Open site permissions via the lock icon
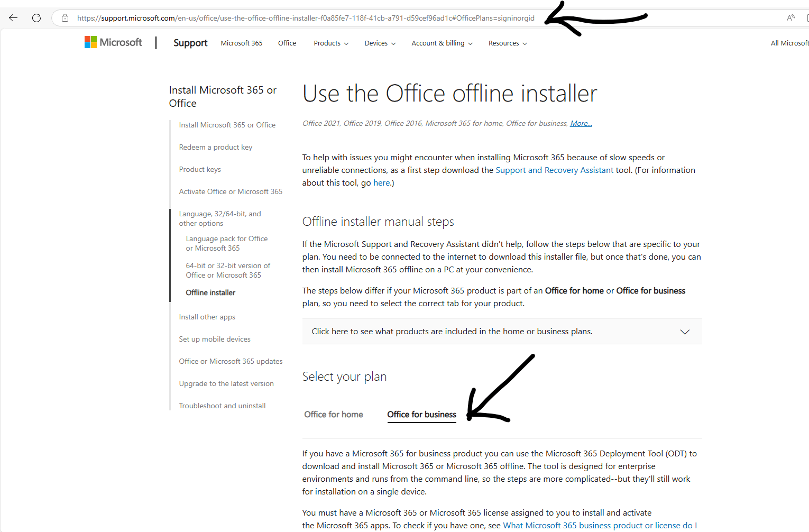 click(x=65, y=17)
